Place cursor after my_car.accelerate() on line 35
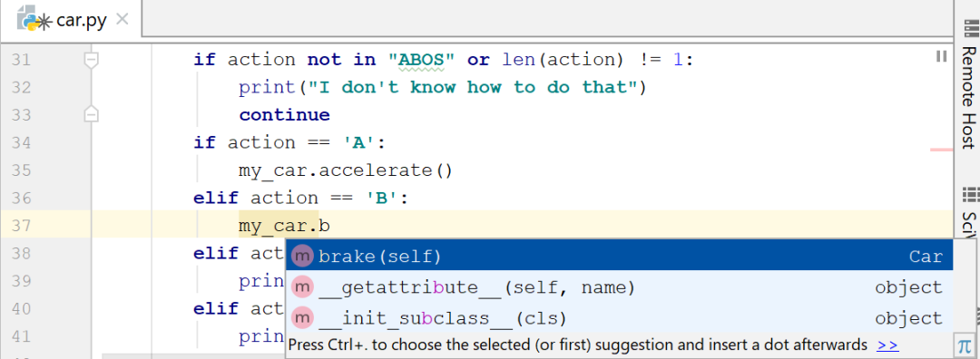The image size is (980, 359). point(453,170)
